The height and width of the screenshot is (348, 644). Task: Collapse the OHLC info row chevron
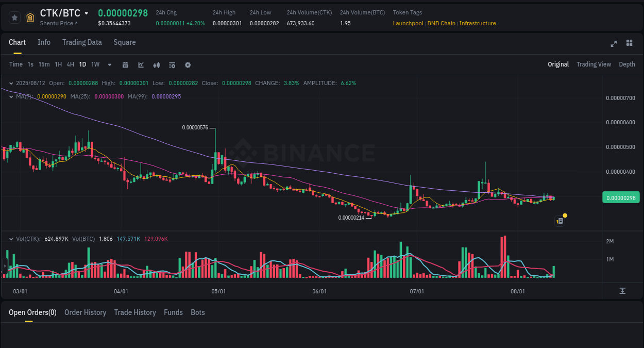[10, 82]
